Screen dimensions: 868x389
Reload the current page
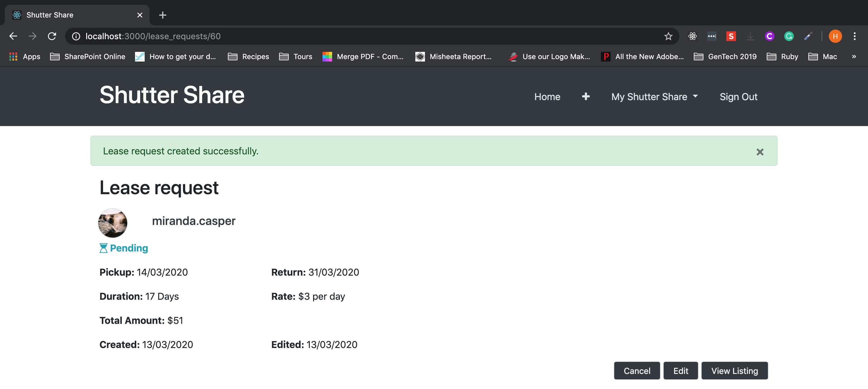[52, 36]
